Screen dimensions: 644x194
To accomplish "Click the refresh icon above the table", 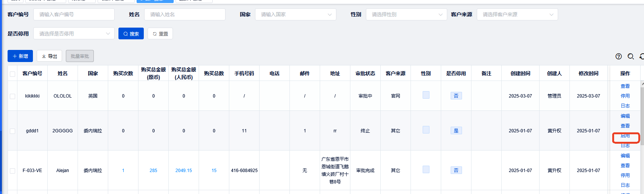I will (642, 56).
